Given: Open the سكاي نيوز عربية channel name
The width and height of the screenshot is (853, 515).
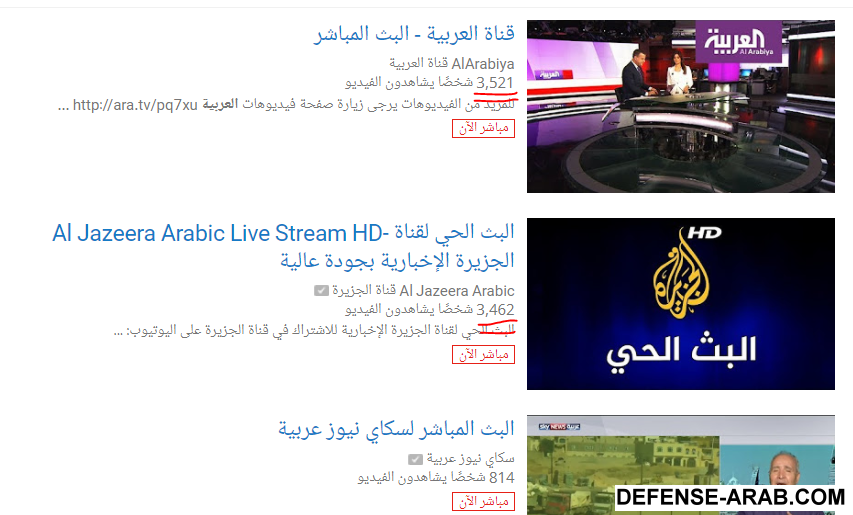Looking at the screenshot, I should pos(471,458).
